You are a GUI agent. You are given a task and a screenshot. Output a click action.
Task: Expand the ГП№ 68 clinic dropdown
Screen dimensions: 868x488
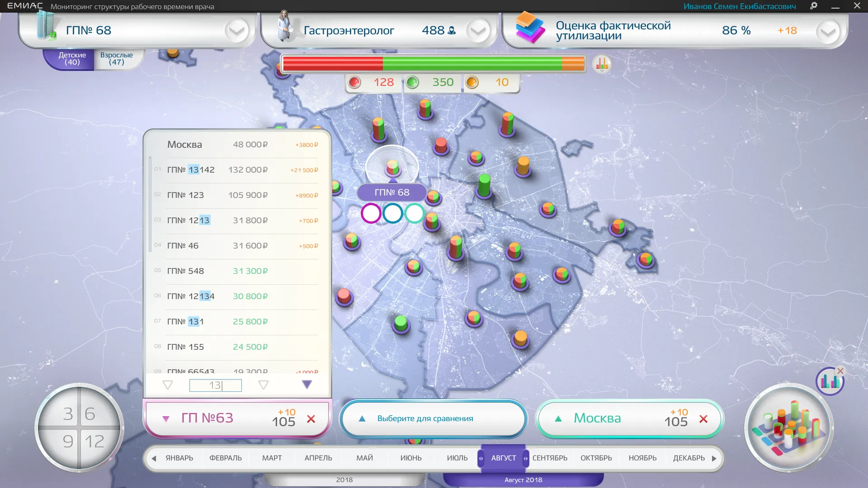pyautogui.click(x=236, y=31)
